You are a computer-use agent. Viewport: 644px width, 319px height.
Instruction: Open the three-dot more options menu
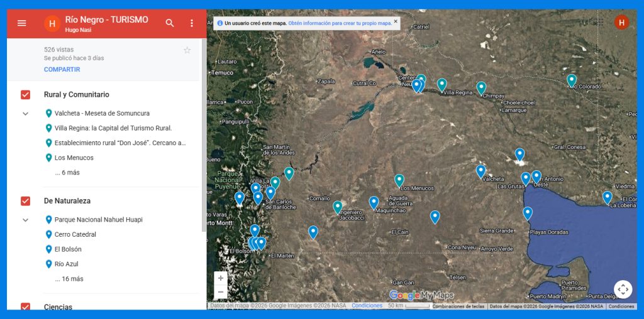(x=192, y=23)
